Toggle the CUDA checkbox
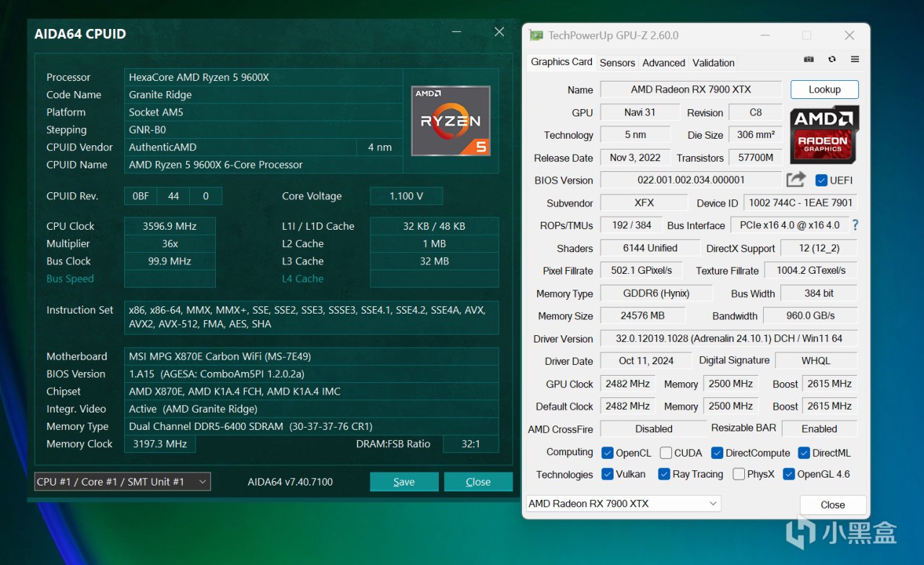Screen dimensions: 924x565 pyautogui.click(x=666, y=452)
